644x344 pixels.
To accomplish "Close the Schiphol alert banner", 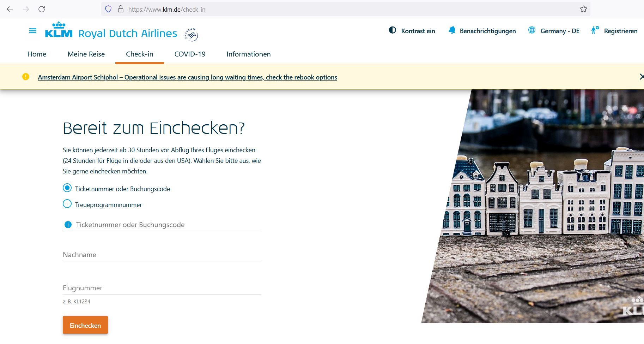I will [642, 77].
